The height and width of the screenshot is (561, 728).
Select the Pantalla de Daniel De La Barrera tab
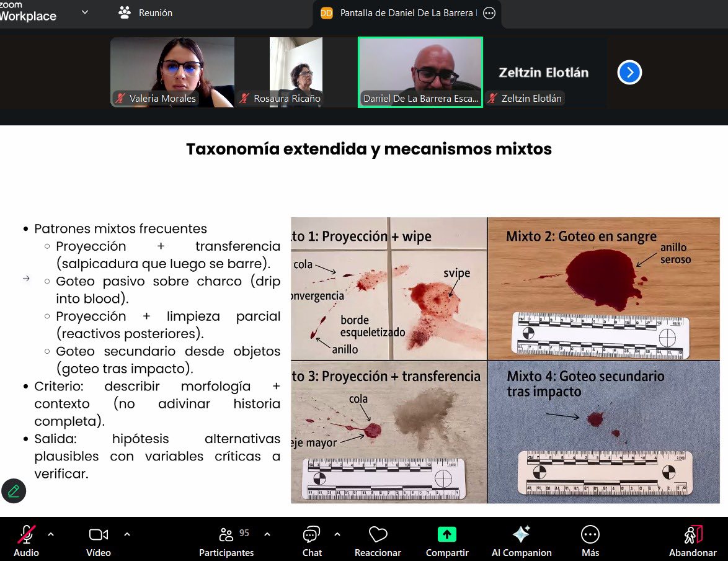point(400,13)
